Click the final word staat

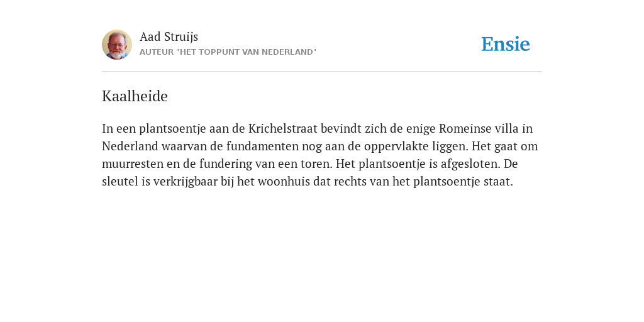tap(498, 182)
